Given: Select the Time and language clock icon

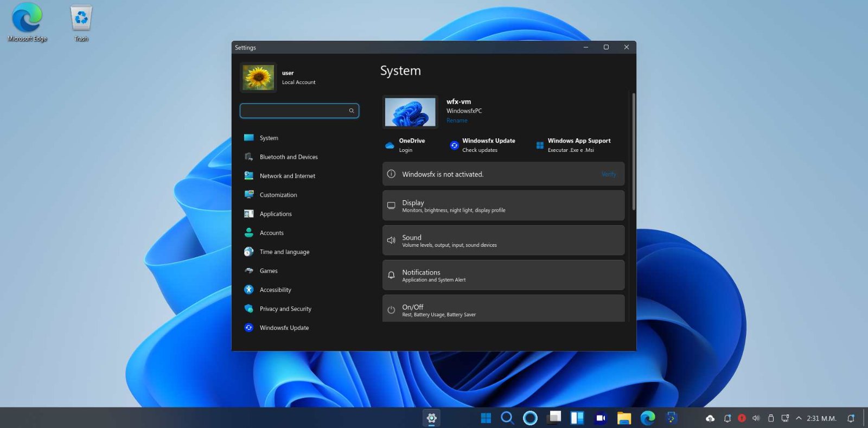Looking at the screenshot, I should 249,252.
